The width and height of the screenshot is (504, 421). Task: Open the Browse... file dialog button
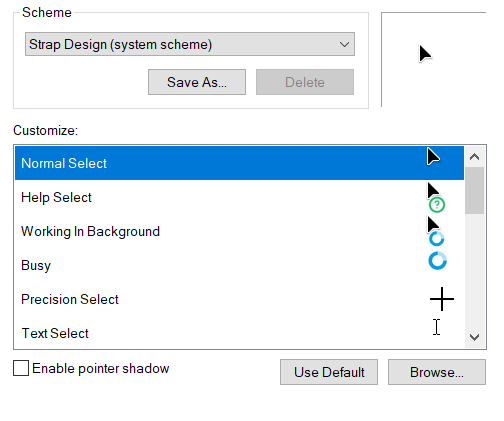coord(437,372)
